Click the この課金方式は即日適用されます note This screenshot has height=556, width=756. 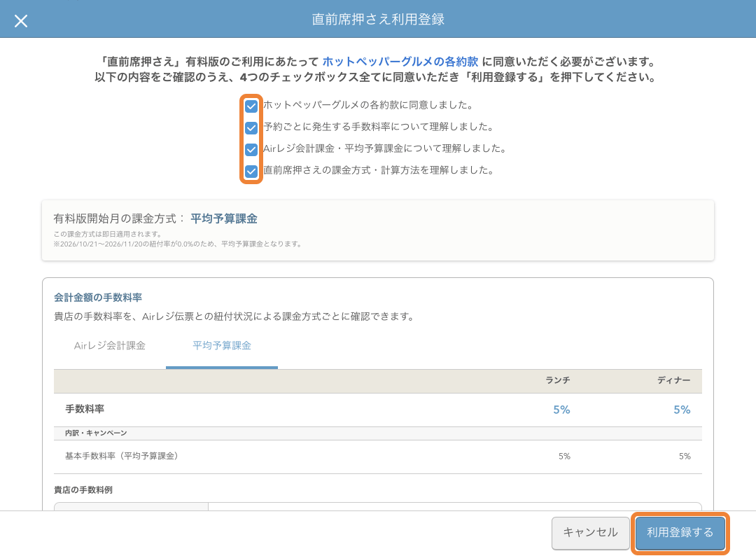pos(108,234)
